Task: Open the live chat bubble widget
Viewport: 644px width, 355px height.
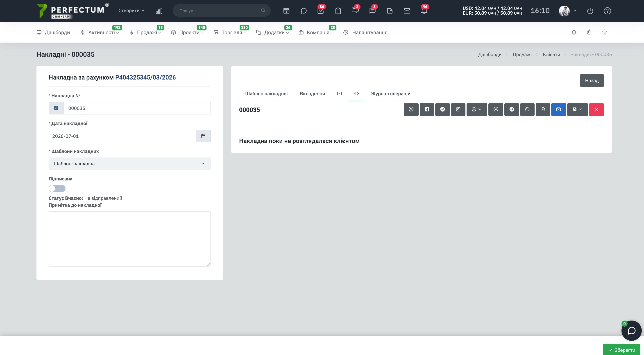Action: coord(631,330)
